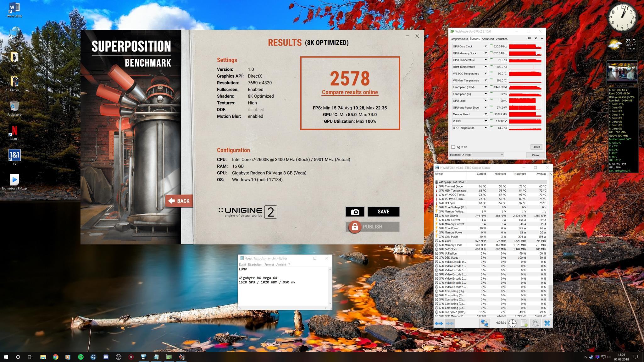This screenshot has height=362, width=644.
Task: Open Spotify from the taskbar
Action: (x=80, y=357)
